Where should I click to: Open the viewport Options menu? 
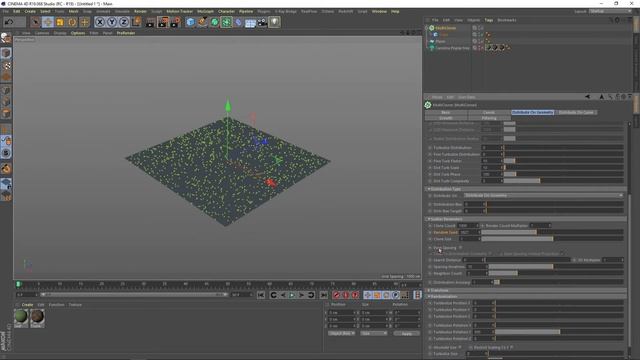pos(78,33)
